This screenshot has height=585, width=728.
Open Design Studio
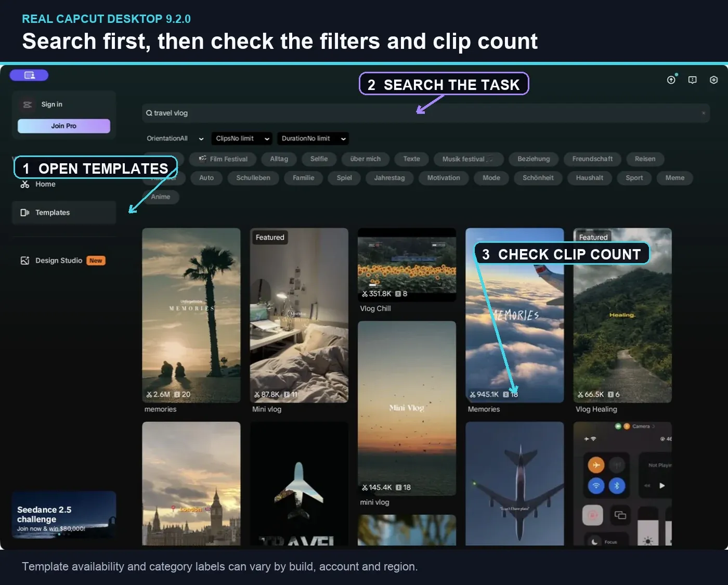(x=59, y=261)
